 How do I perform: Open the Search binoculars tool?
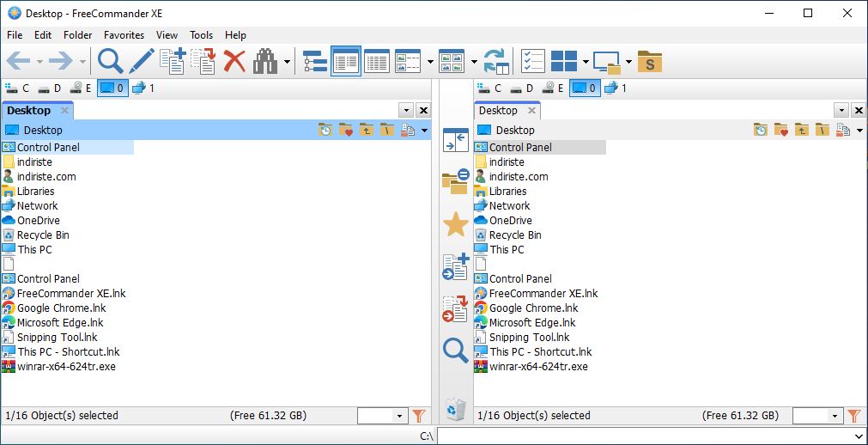point(265,62)
